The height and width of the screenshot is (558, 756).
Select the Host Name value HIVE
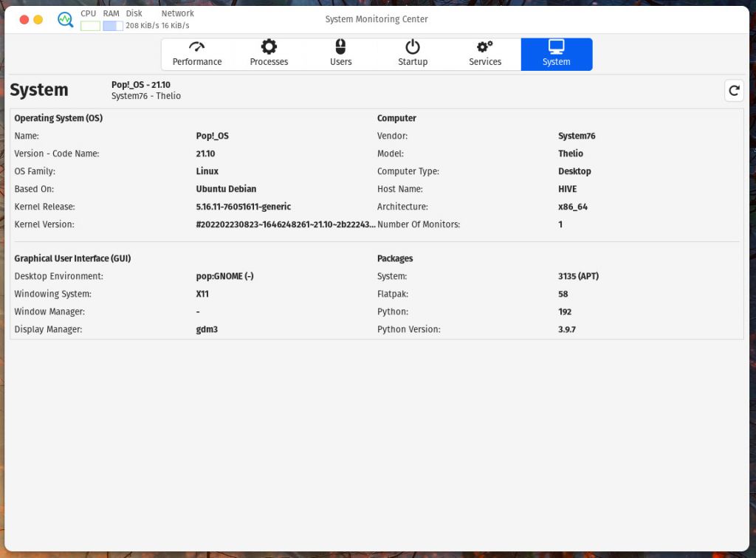click(567, 189)
